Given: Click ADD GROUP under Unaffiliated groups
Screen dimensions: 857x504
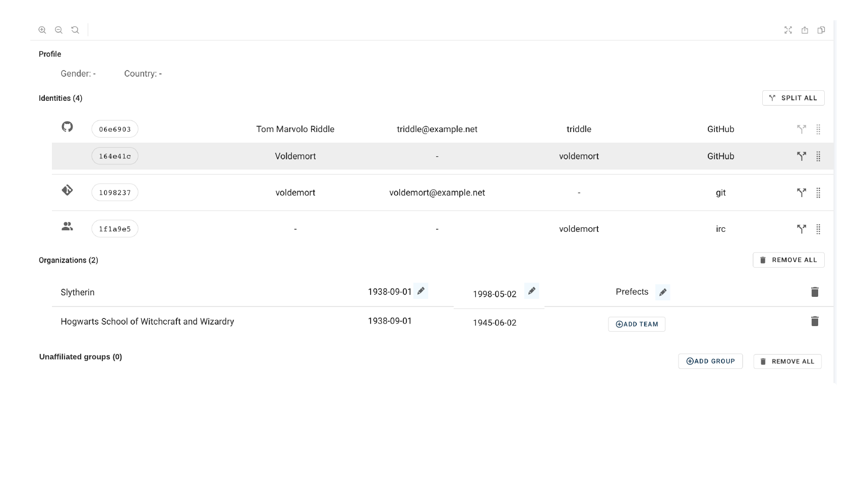Looking at the screenshot, I should coord(710,361).
